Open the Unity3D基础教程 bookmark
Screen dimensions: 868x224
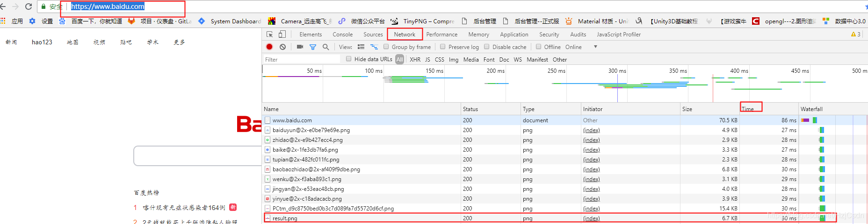point(667,21)
